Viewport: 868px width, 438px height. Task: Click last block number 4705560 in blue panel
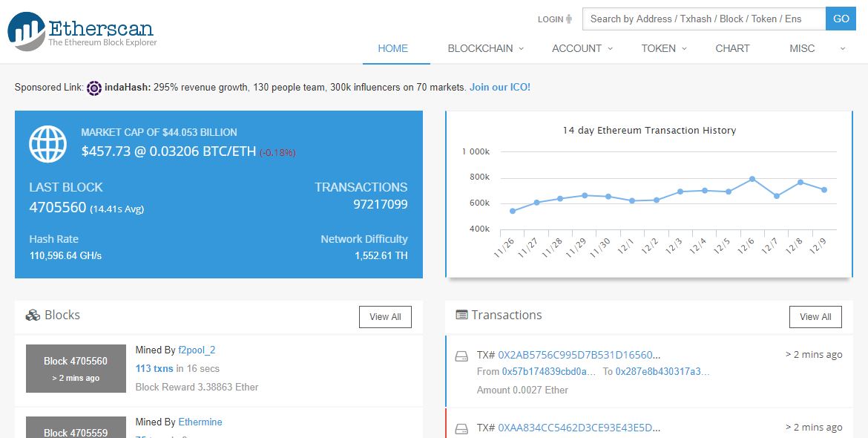click(58, 208)
